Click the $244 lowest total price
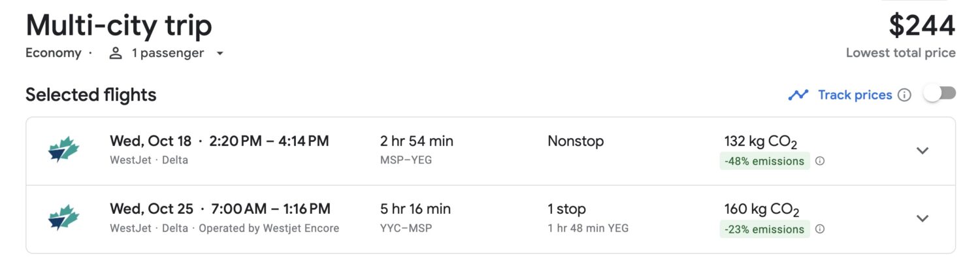The width and height of the screenshot is (980, 272). pos(922,27)
